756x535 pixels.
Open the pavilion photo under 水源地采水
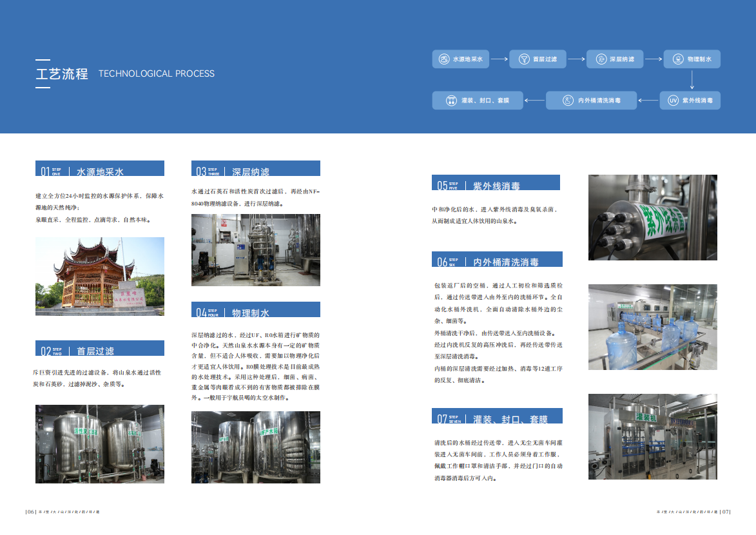coord(100,276)
